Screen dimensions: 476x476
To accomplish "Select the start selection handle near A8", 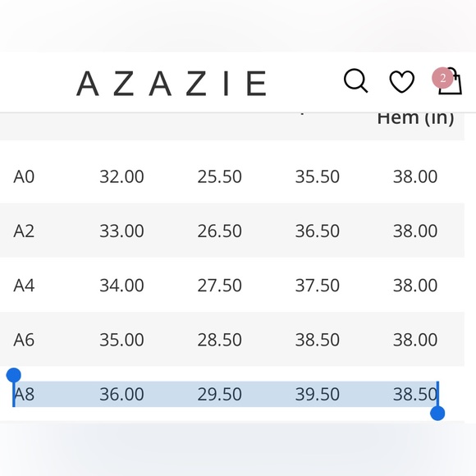I will point(14,376).
